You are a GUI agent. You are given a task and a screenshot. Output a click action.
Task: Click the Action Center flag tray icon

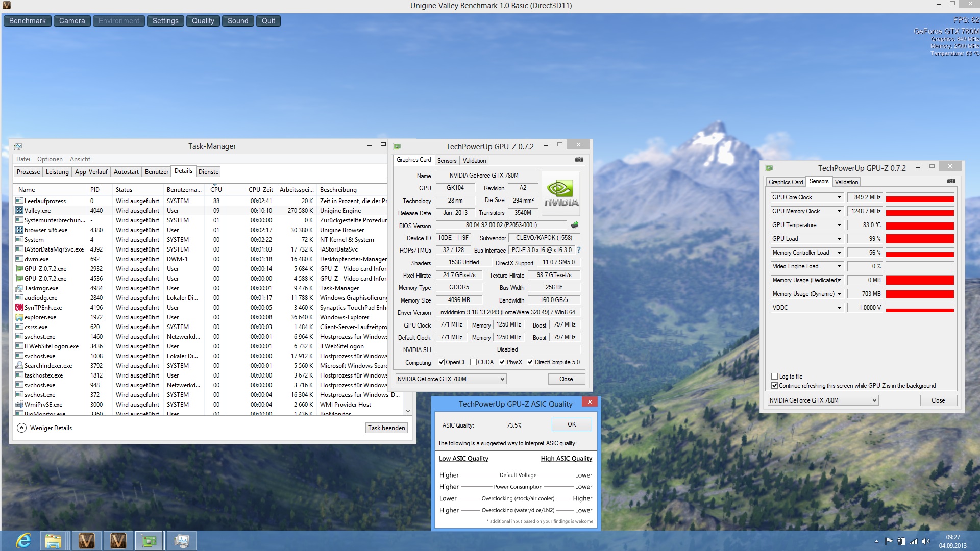889,541
